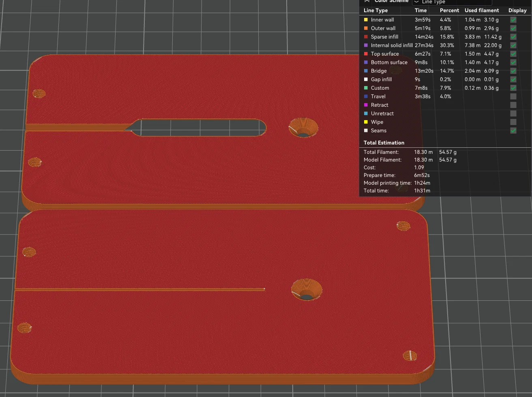This screenshot has width=532, height=397.
Task: Select the Top surface color swatch
Action: point(366,54)
